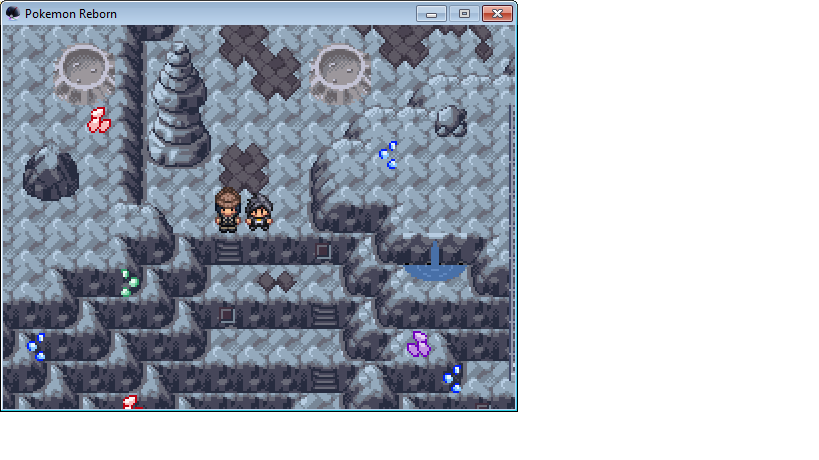Click the dark-haired player character
The height and width of the screenshot is (460, 819).
pyautogui.click(x=259, y=213)
